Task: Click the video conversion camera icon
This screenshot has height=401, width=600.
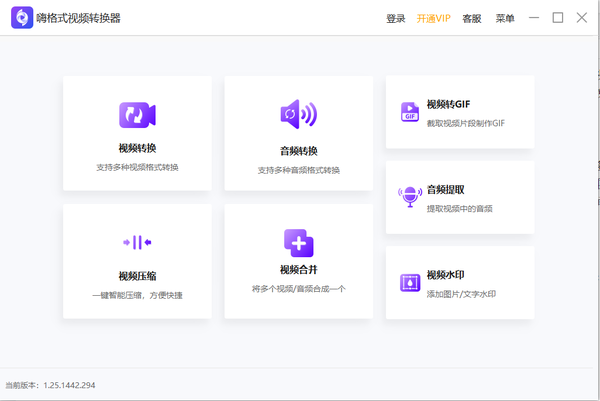Action: 137,114
